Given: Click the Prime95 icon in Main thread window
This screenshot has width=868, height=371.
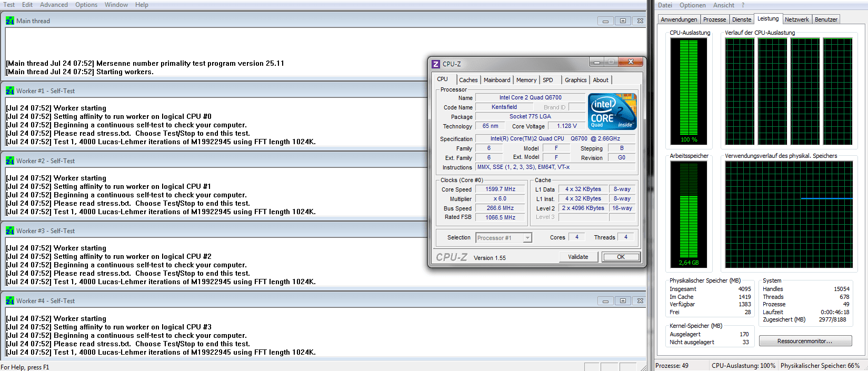Looking at the screenshot, I should (x=10, y=21).
